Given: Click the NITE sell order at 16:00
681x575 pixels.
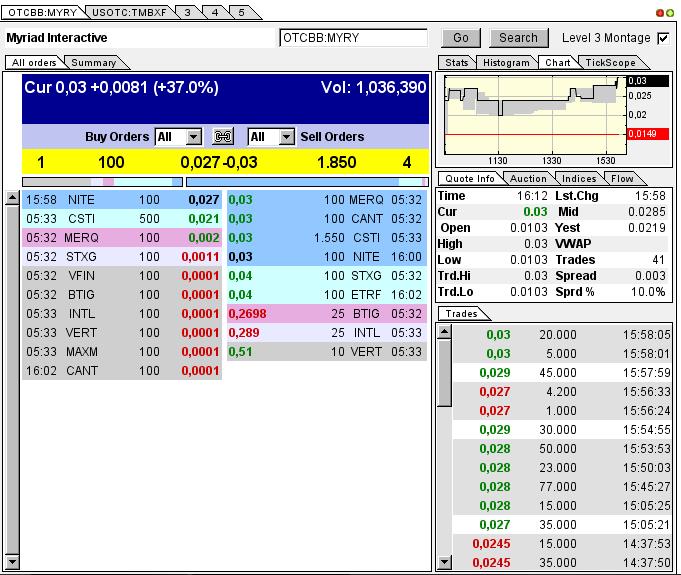Looking at the screenshot, I should click(327, 257).
